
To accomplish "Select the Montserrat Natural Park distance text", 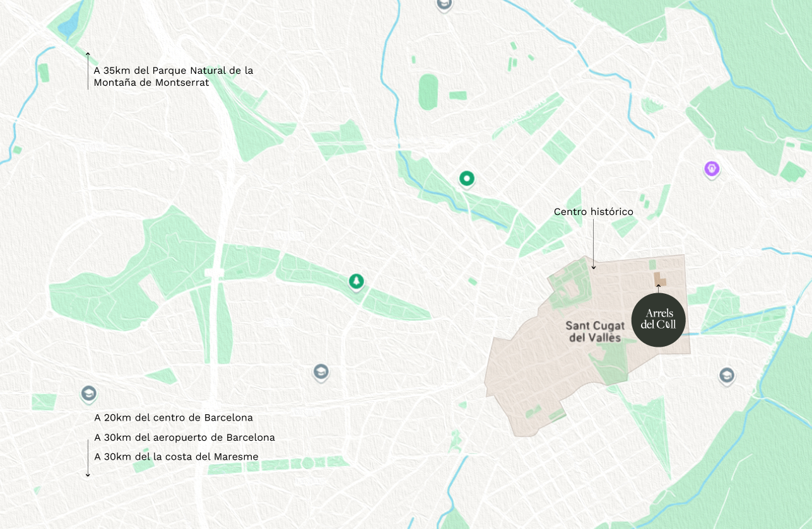I will (173, 76).
